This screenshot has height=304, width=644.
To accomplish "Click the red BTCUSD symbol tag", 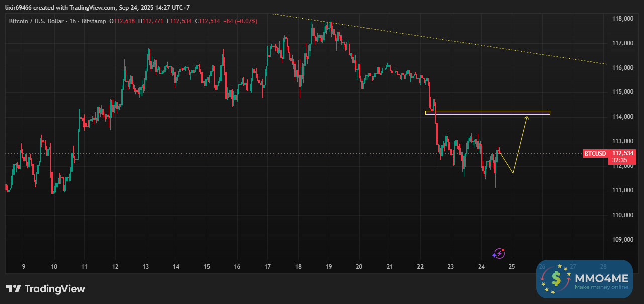I will point(595,154).
